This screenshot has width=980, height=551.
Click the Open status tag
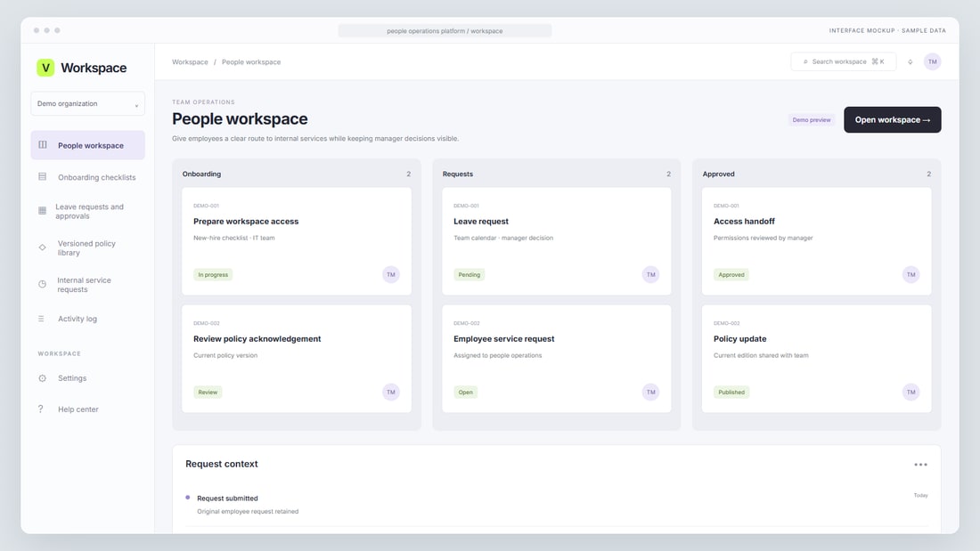(x=466, y=393)
